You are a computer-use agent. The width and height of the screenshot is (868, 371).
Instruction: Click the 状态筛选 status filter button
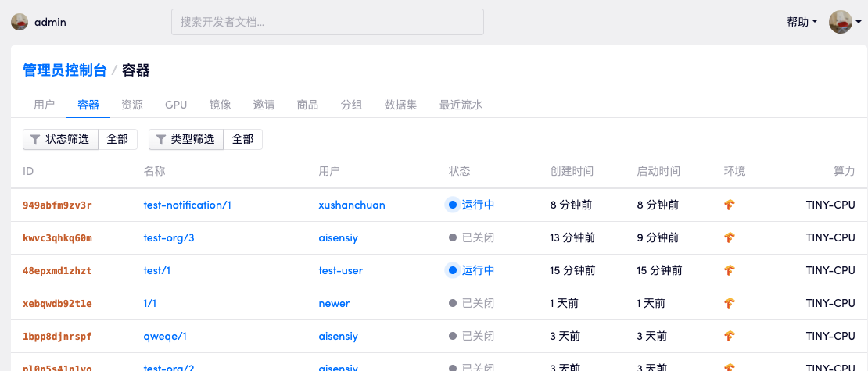pyautogui.click(x=60, y=140)
